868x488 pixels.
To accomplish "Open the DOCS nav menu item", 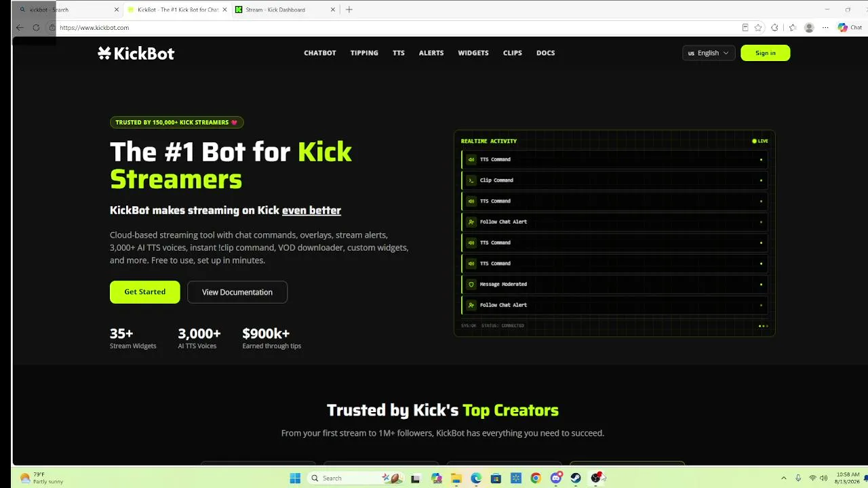I will click(x=546, y=53).
